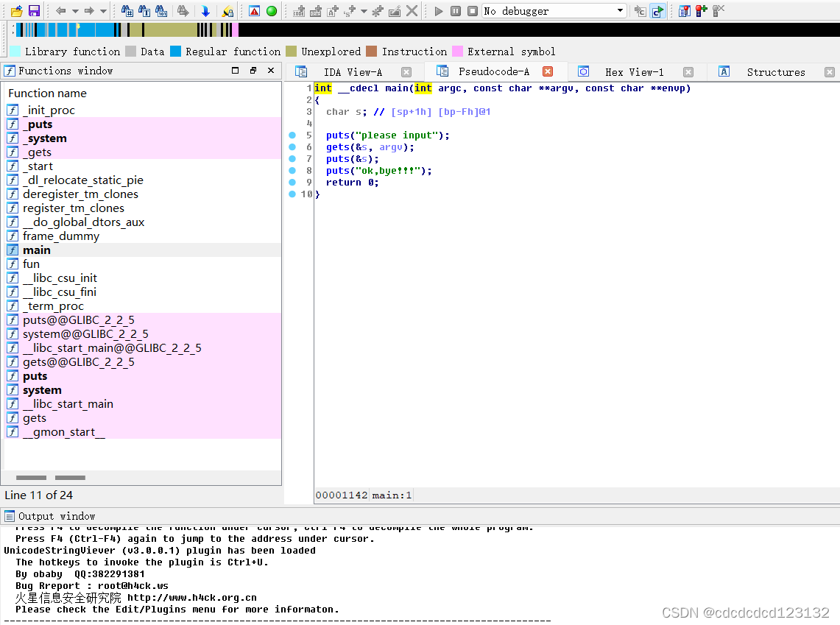Toggle breakpoint dot on line 5 puts
840x625 pixels.
click(x=292, y=135)
